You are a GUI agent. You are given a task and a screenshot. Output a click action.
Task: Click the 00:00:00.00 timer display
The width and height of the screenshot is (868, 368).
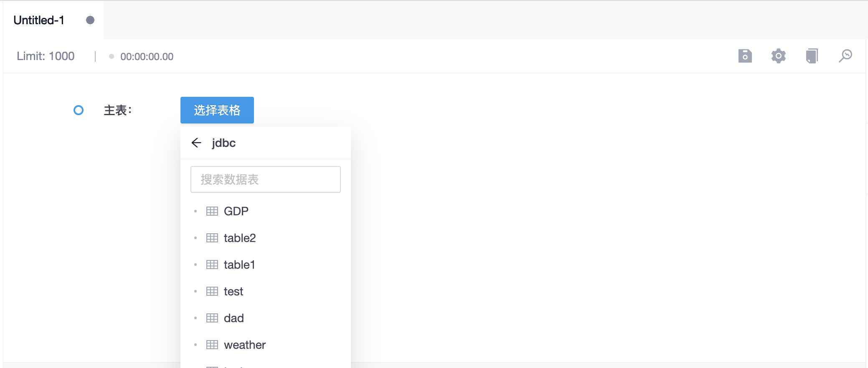click(147, 57)
